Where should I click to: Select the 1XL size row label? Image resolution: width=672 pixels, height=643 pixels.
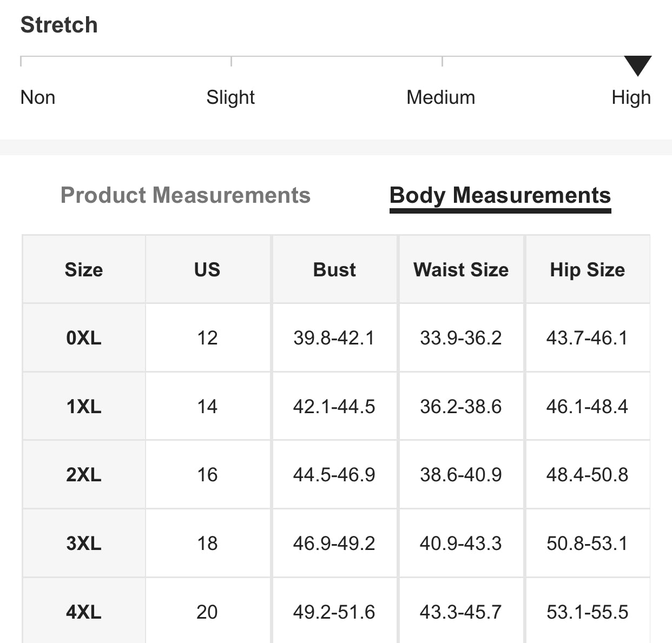coord(84,406)
